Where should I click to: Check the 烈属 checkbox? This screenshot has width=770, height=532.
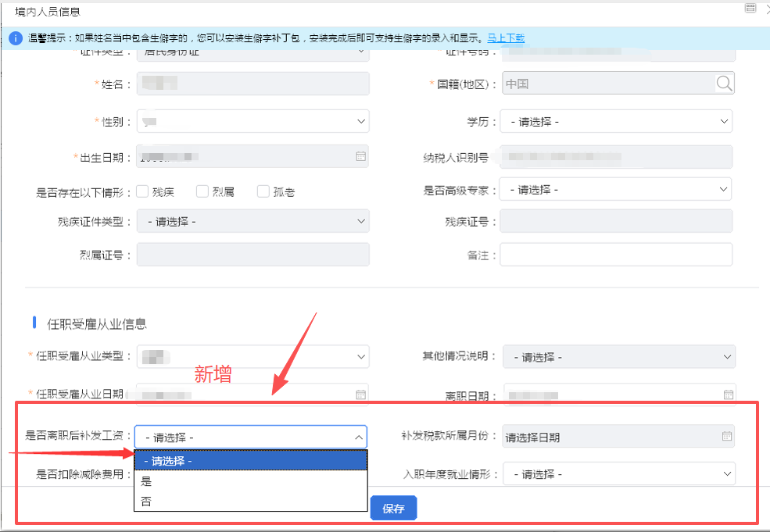[202, 191]
